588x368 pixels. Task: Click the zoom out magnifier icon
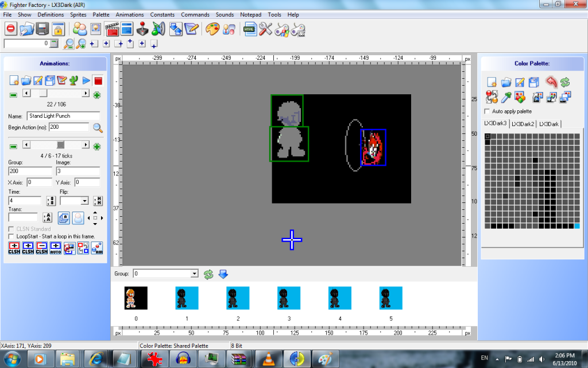[69, 44]
